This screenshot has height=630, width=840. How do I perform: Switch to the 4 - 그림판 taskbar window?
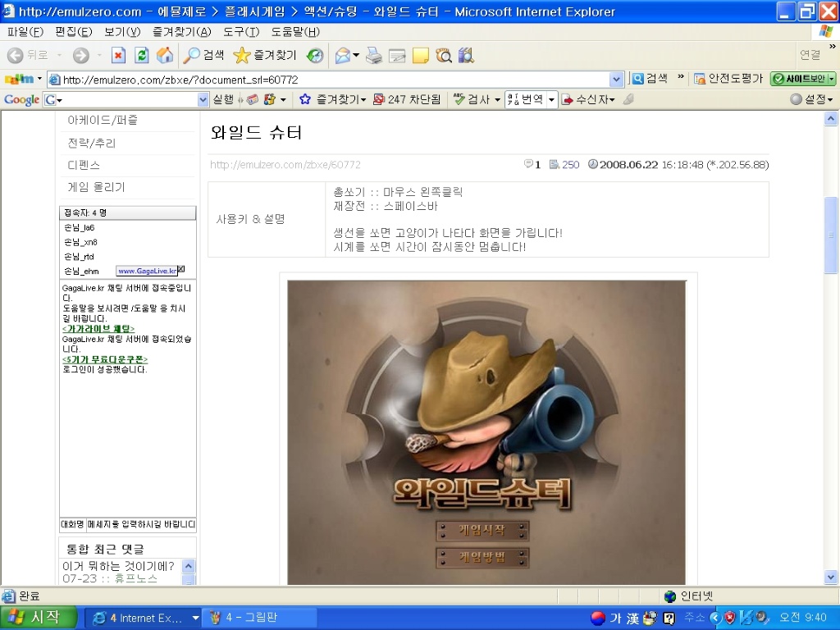(261, 619)
